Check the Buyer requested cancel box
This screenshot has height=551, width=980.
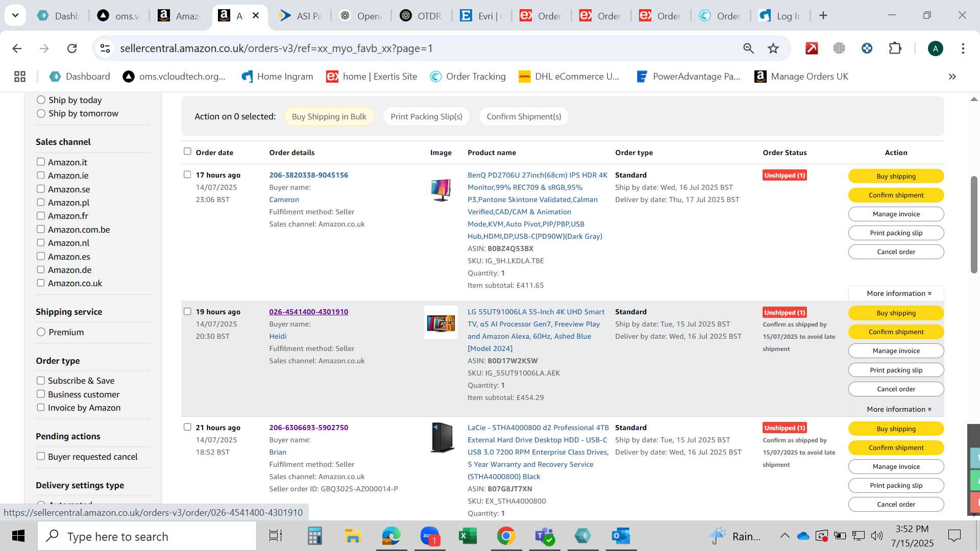click(x=41, y=456)
